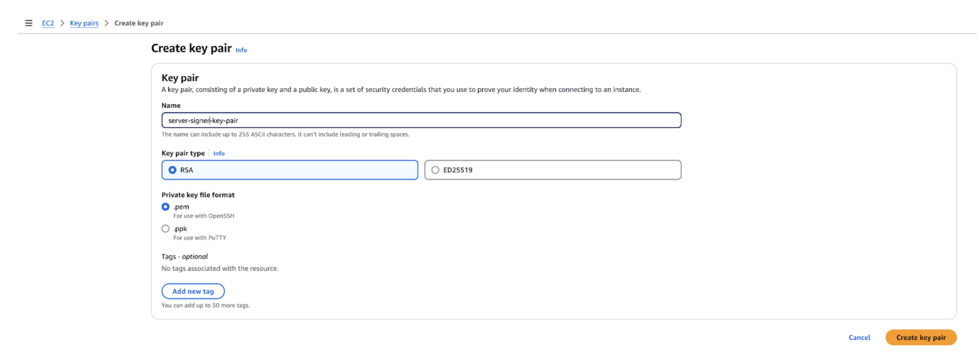
Task: Open Info link beside Create key pair heading
Action: (241, 50)
